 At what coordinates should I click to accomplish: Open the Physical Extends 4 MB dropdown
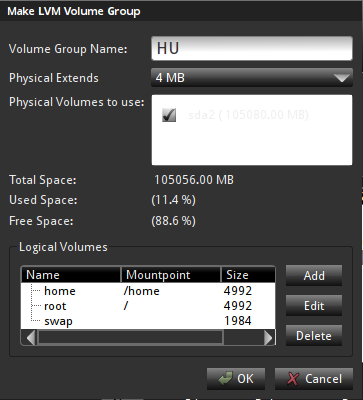[252, 78]
